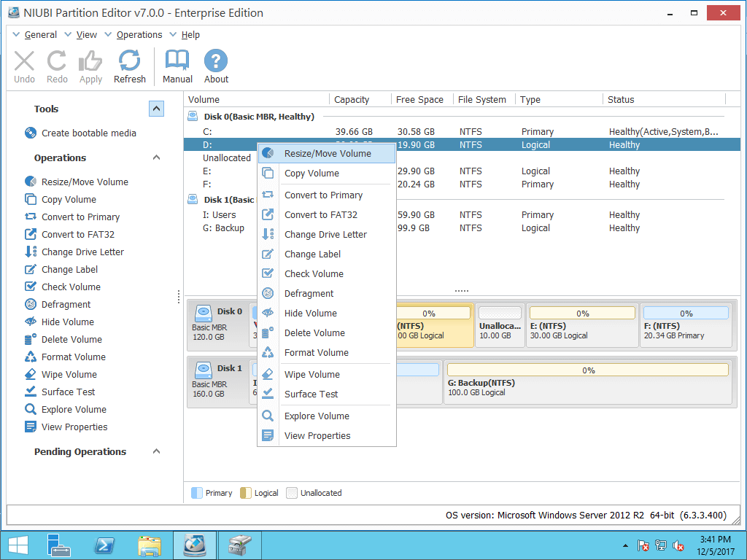Collapse the Tools panel section
747x560 pixels.
(x=156, y=109)
